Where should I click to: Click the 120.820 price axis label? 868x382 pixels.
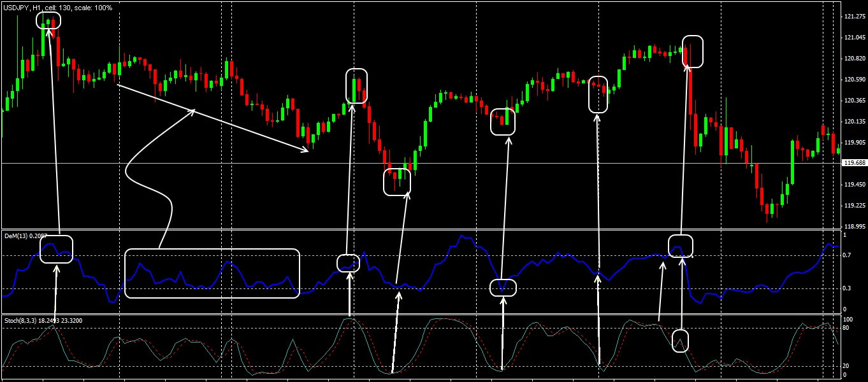click(x=854, y=59)
